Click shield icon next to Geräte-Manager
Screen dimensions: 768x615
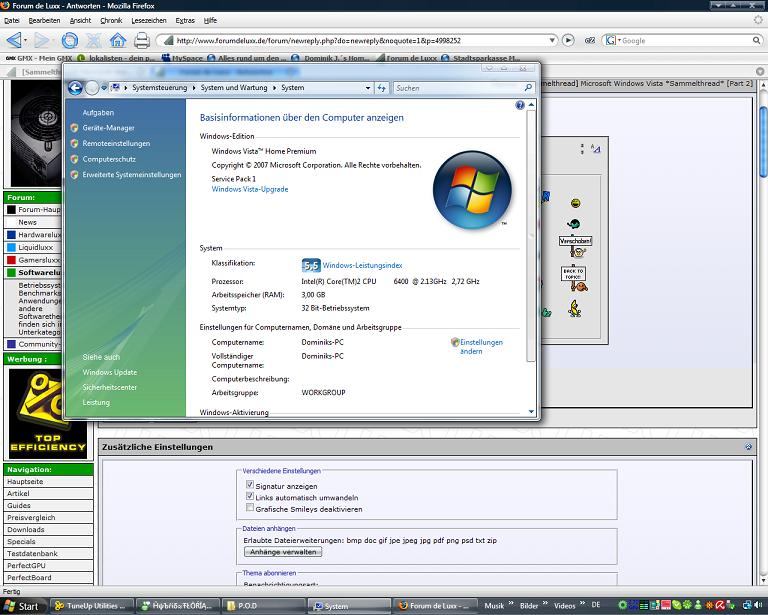(74, 128)
